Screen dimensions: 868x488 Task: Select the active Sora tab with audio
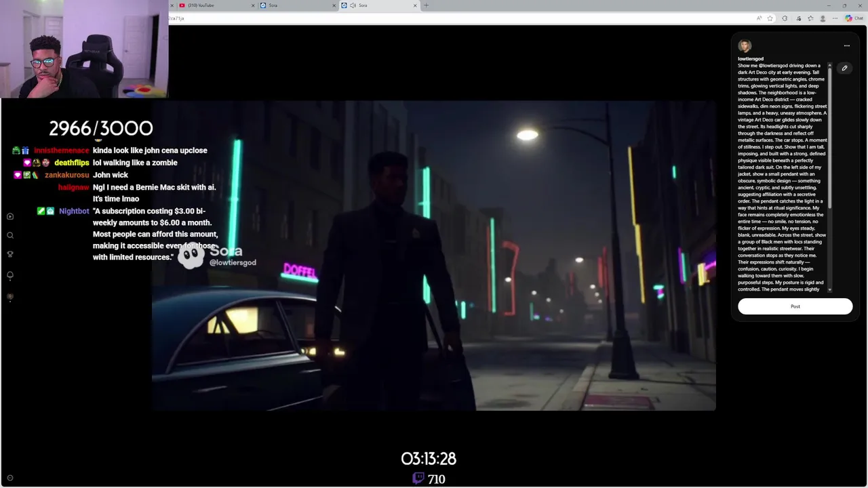pyautogui.click(x=380, y=5)
